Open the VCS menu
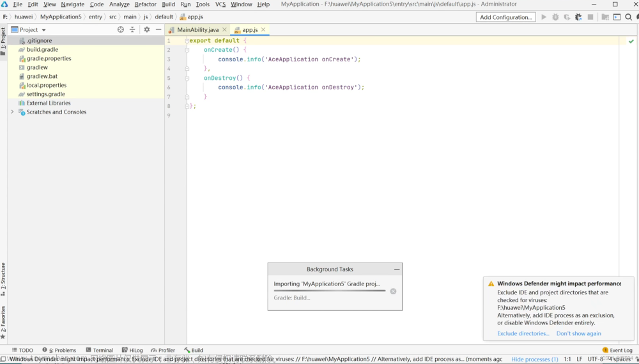The height and width of the screenshot is (364, 639). pyautogui.click(x=220, y=4)
